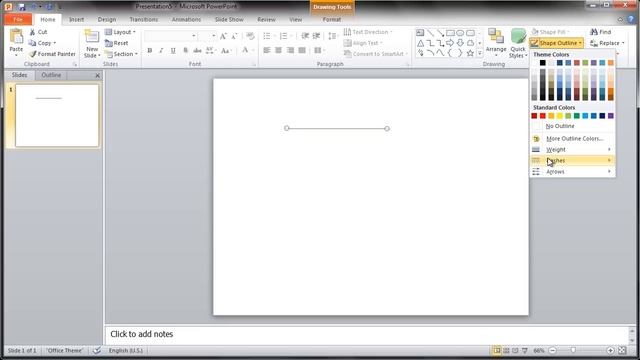Switch to the Outline pane tab

[x=51, y=75]
